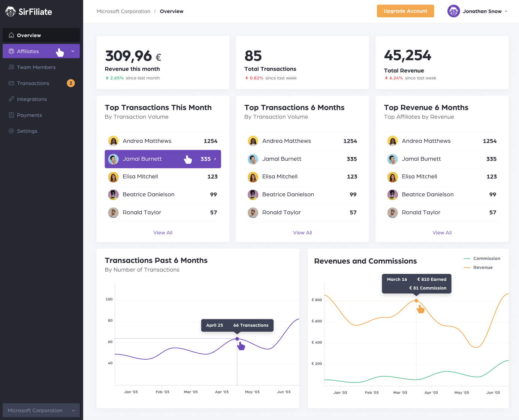Open the Microsoft Corporation organization selector
Screen dimensions: 519x420
(x=41, y=410)
